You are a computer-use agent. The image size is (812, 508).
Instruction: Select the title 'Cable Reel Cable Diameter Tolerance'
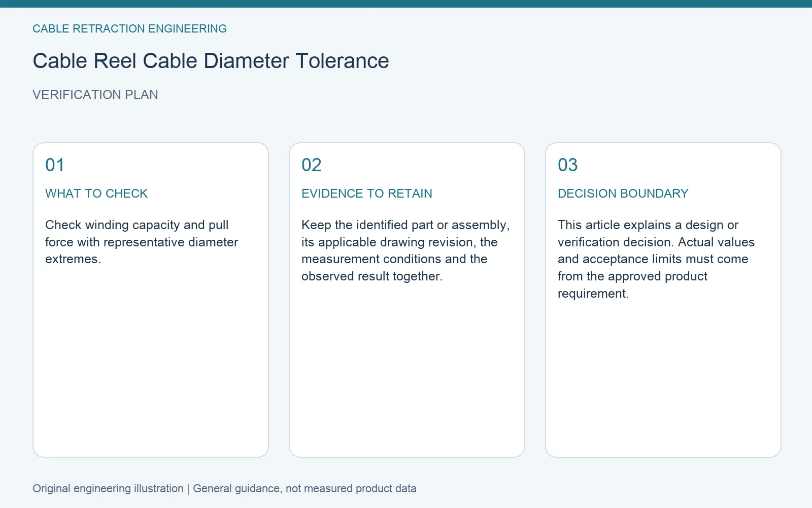(x=211, y=61)
